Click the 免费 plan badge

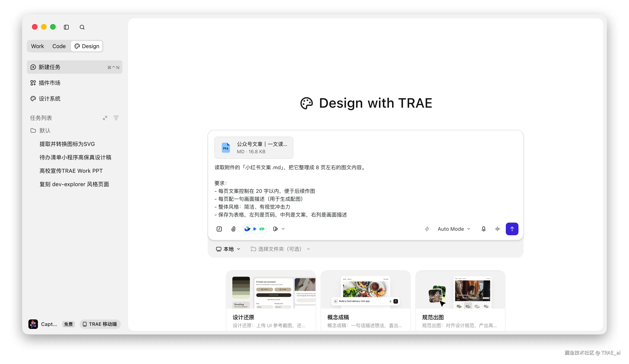pos(68,324)
